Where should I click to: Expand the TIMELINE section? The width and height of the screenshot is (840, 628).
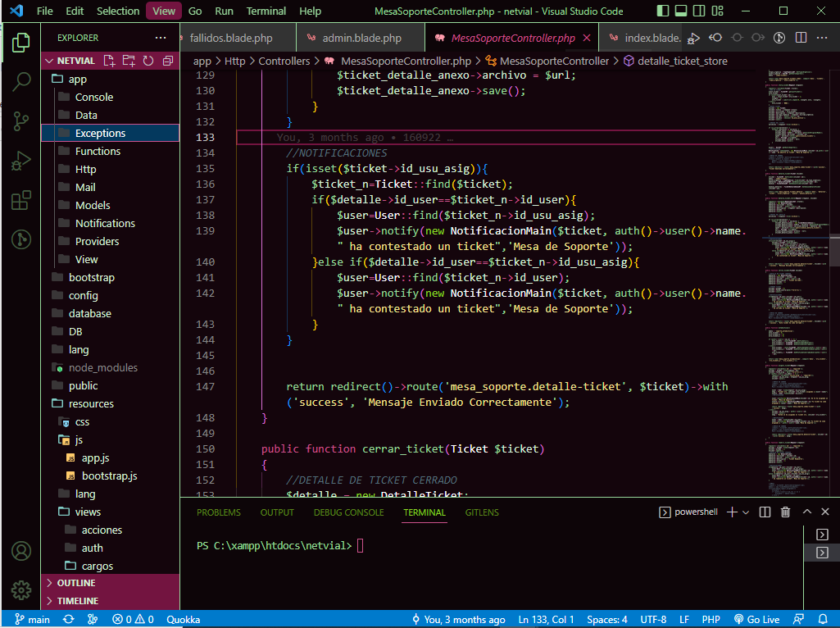coord(78,601)
